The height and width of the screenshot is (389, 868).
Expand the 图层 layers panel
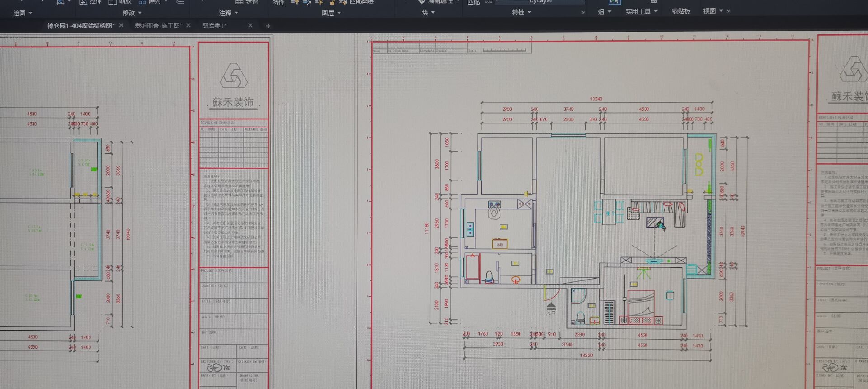coord(331,13)
